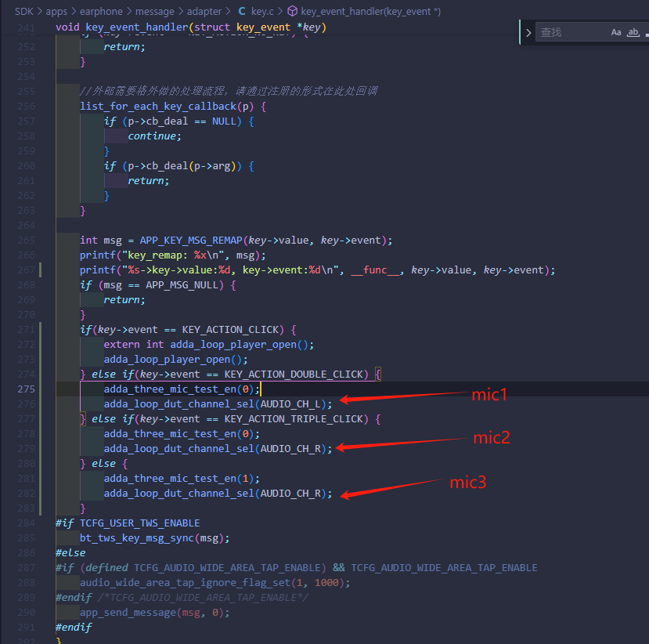Image resolution: width=649 pixels, height=644 pixels.
Task: Focus the 查找 find input field
Action: [571, 32]
